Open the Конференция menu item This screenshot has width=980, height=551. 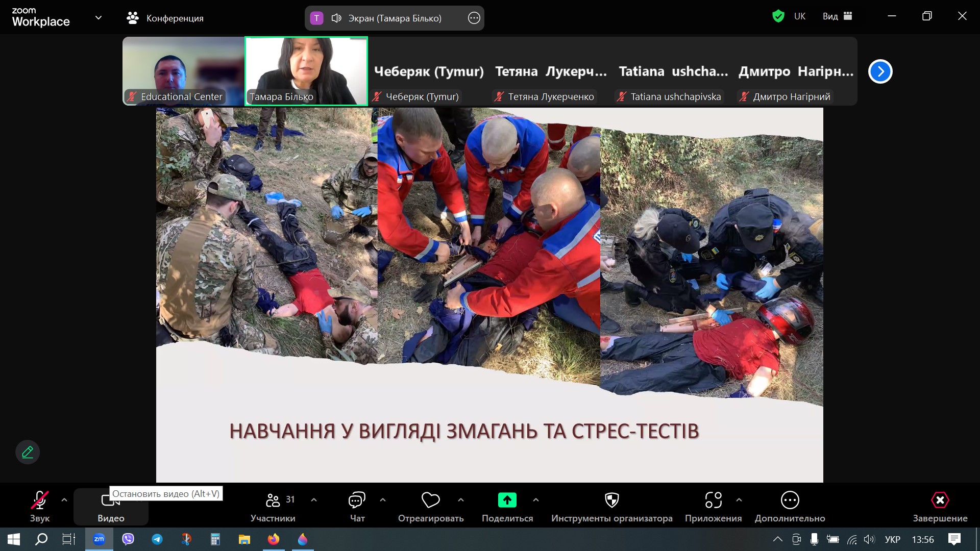pos(165,18)
